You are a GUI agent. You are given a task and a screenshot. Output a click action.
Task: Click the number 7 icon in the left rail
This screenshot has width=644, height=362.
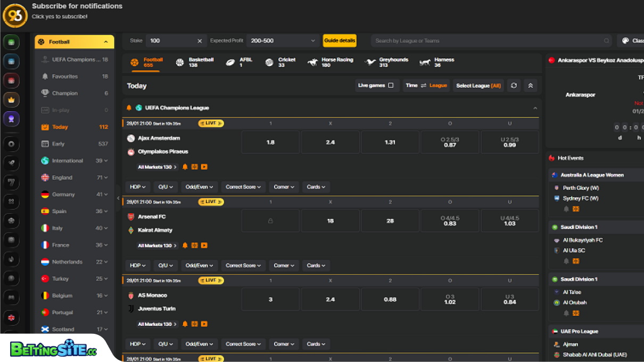[12, 182]
